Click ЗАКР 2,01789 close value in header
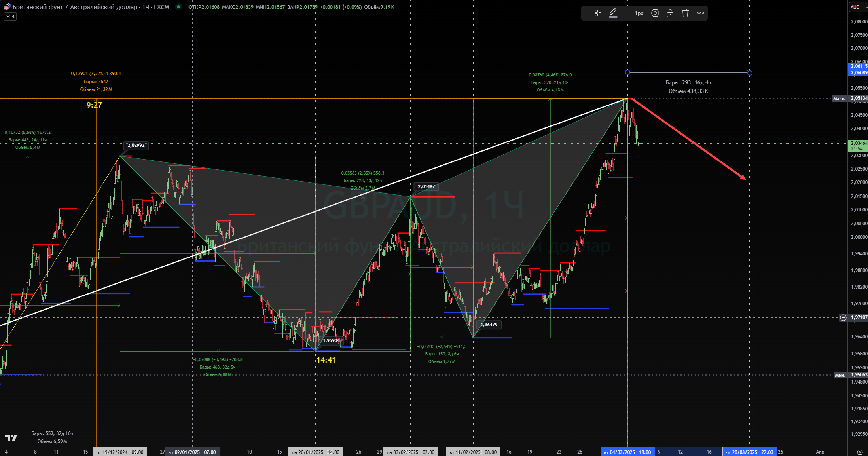 [x=302, y=7]
